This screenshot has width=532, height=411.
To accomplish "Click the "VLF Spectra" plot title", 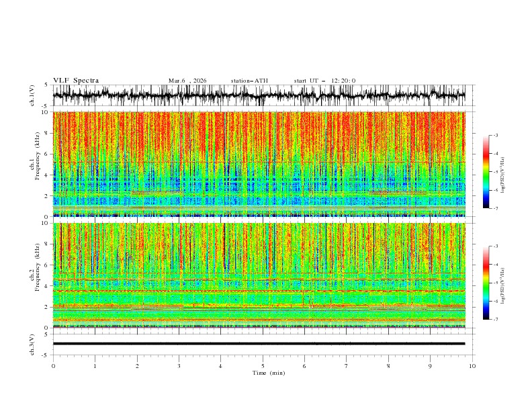I will (x=76, y=81).
